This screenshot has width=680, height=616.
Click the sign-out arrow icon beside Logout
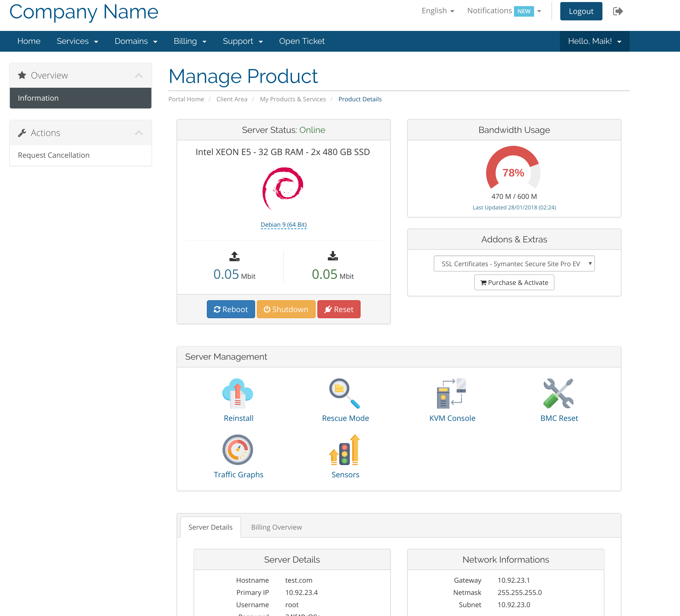(x=618, y=11)
